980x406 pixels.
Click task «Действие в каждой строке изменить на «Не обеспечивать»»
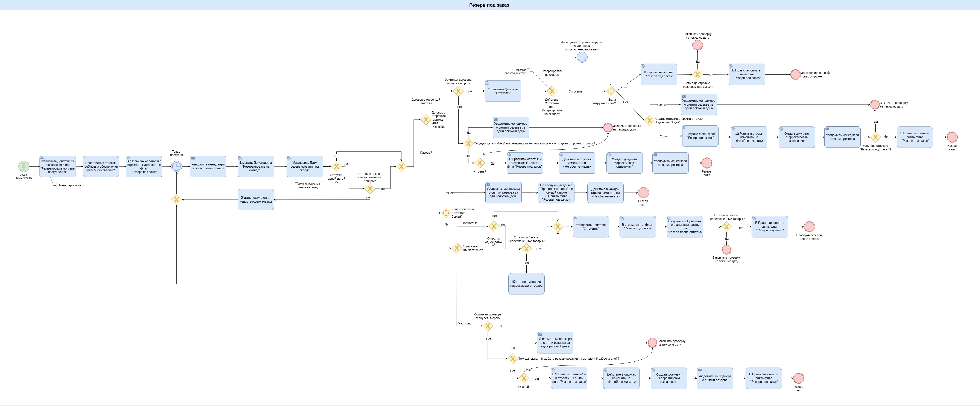(605, 193)
